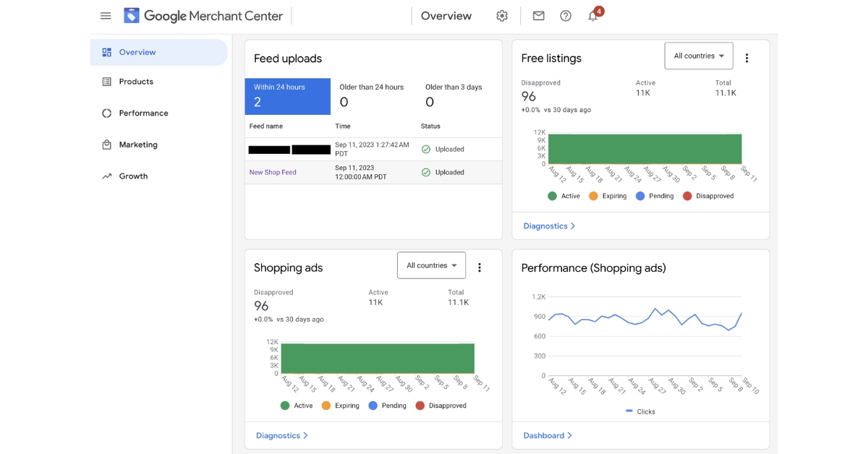This screenshot has width=868, height=454.
Task: Open the mail envelope icon
Action: (x=538, y=16)
